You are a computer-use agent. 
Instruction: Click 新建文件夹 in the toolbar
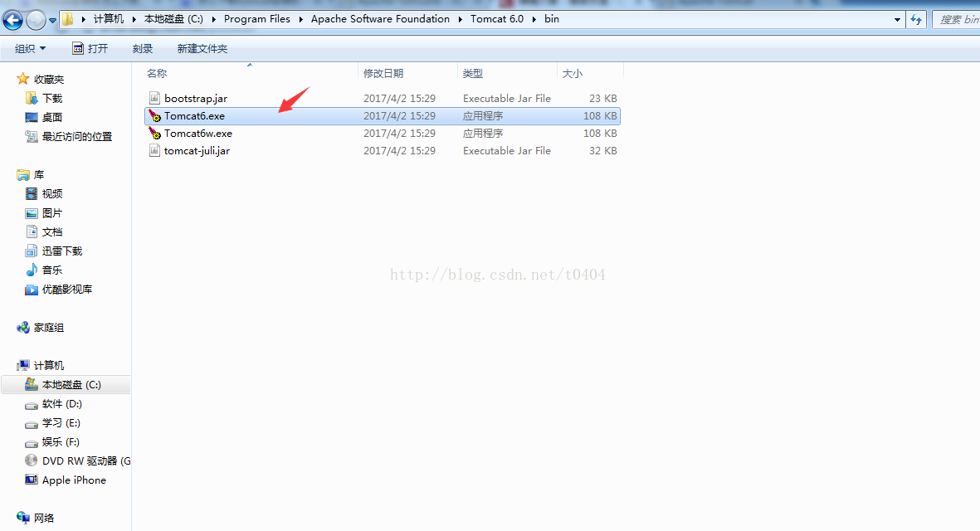coord(202,49)
